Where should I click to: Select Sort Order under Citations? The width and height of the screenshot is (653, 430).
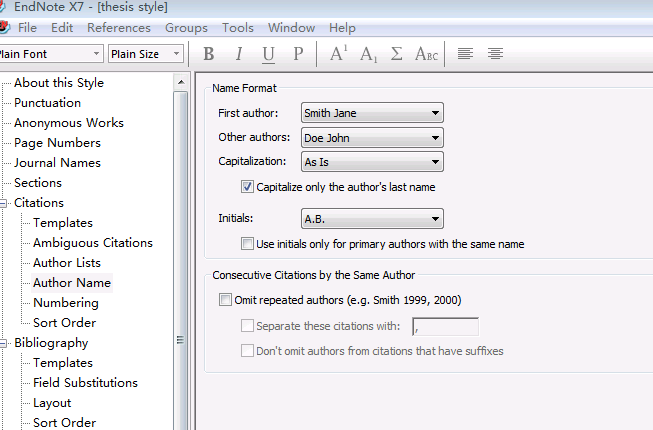pos(65,323)
